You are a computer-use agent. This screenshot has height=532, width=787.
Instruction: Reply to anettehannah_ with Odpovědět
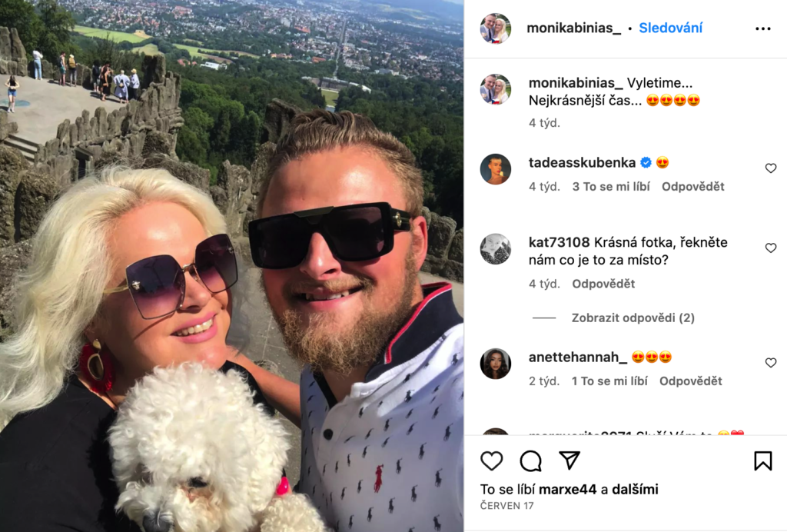(691, 381)
